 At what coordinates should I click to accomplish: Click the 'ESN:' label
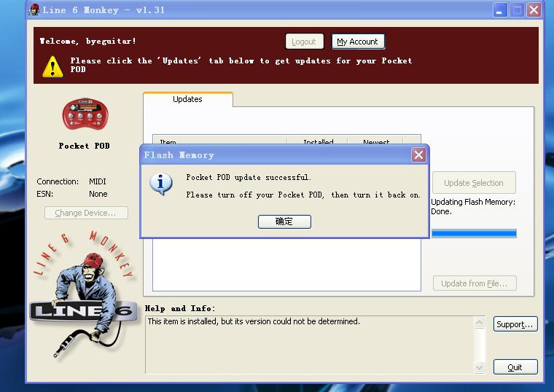[45, 194]
